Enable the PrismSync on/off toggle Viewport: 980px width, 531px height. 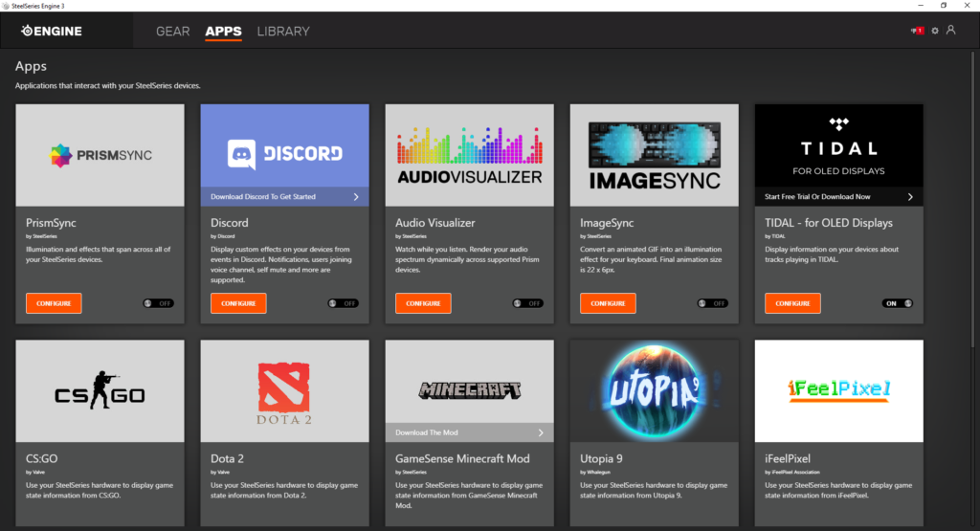(x=158, y=303)
